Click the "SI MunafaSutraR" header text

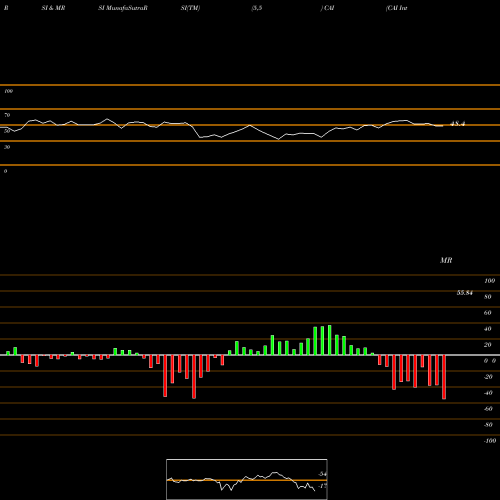(x=123, y=8)
